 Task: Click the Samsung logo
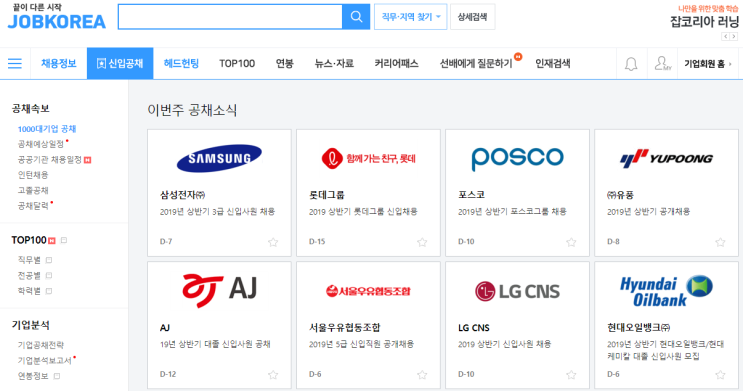tap(219, 158)
